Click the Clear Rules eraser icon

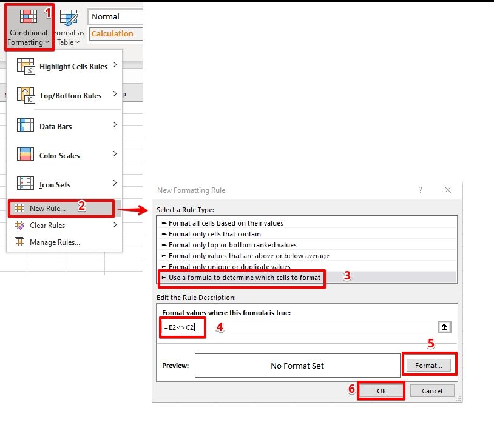[19, 225]
